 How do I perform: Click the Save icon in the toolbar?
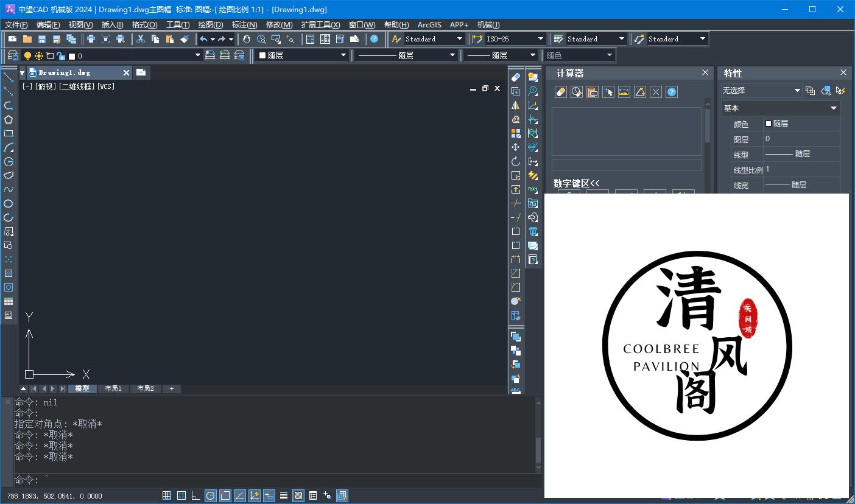pyautogui.click(x=42, y=39)
